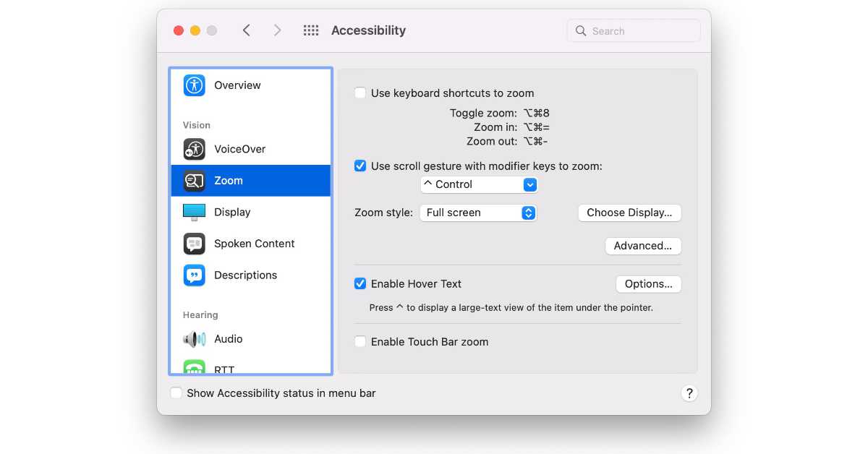
Task: Click the Zoom style label
Action: point(383,213)
